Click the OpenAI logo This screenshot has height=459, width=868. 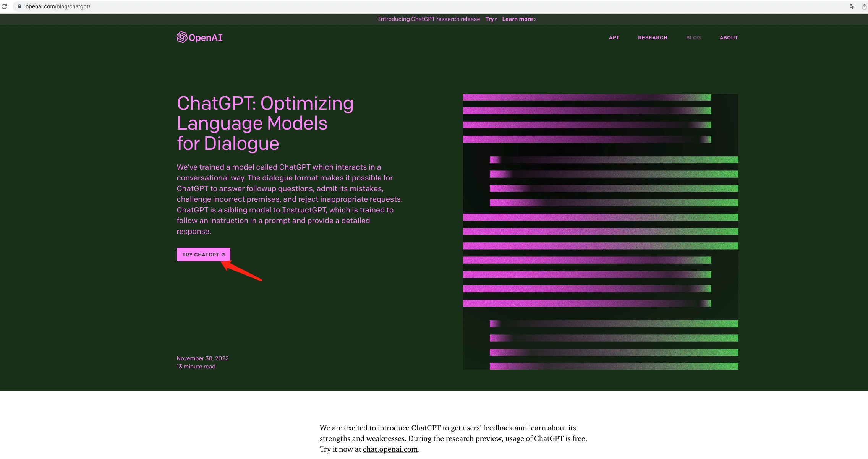[x=199, y=37]
